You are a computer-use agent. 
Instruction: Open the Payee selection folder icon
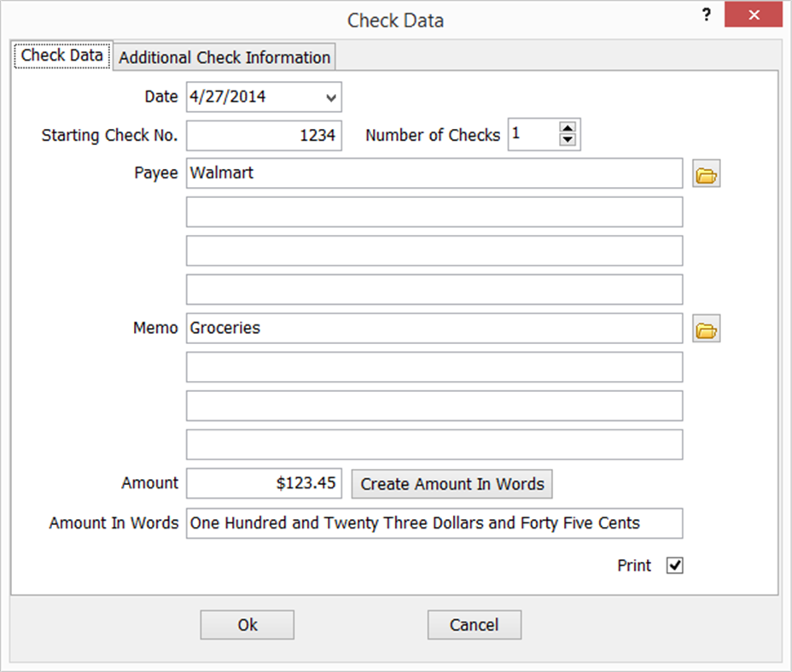coord(706,172)
